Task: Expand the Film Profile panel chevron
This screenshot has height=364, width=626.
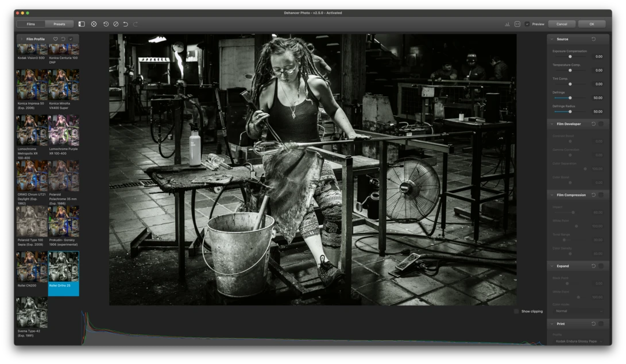Action: coord(21,39)
